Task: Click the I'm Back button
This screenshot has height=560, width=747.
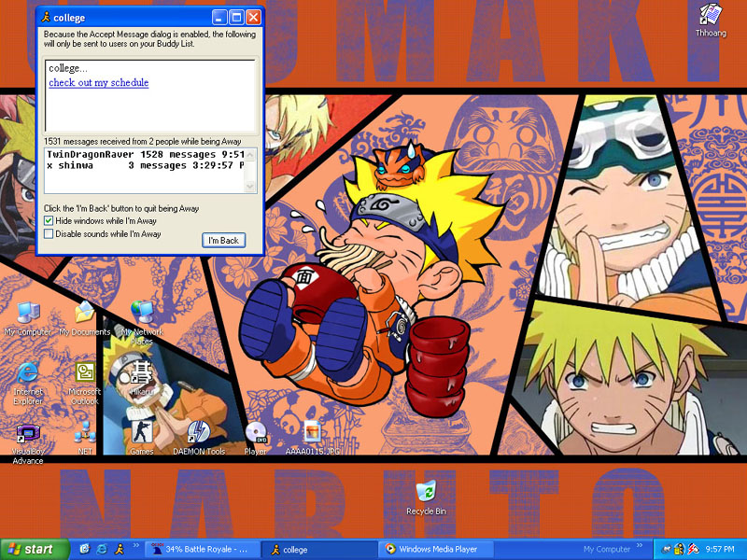Action: pos(223,241)
